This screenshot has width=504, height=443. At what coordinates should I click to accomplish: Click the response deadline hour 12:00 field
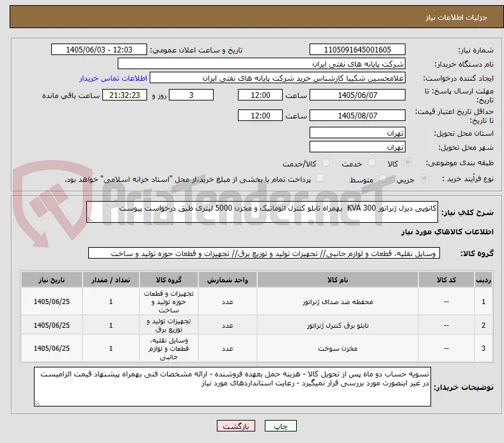[260, 95]
